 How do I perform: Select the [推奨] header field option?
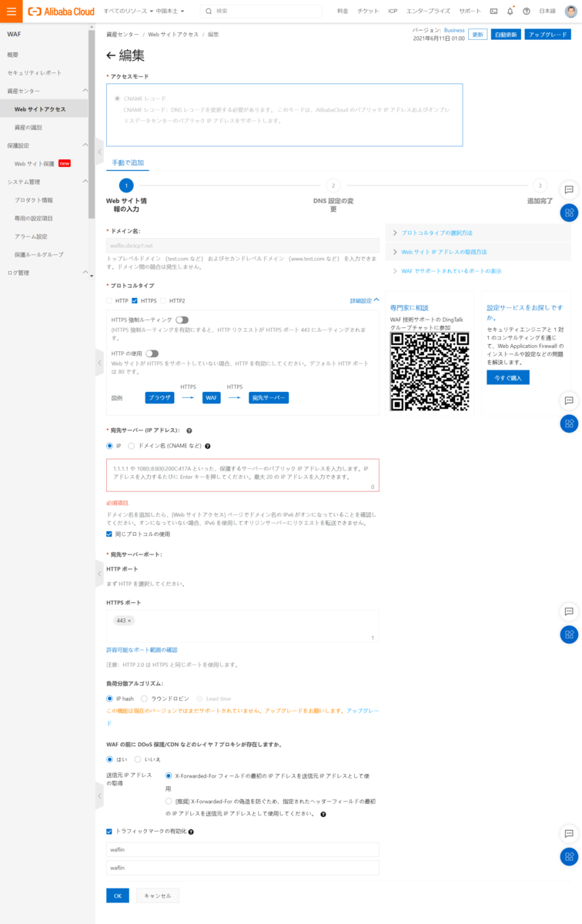pos(169,802)
